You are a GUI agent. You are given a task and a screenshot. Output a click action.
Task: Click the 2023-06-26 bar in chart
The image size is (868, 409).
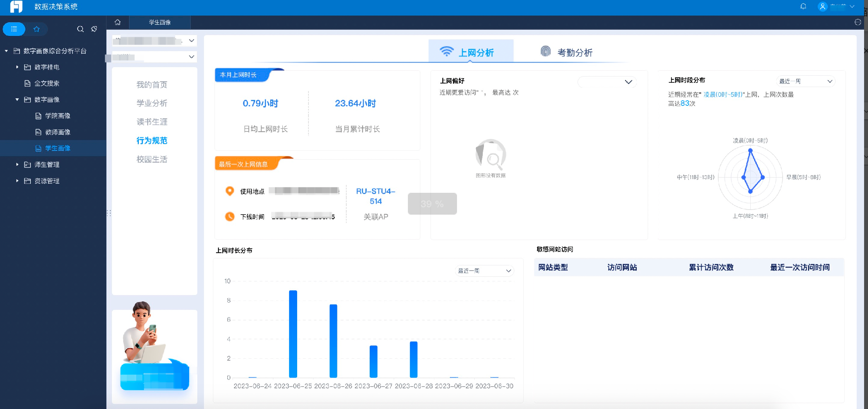[333, 341]
